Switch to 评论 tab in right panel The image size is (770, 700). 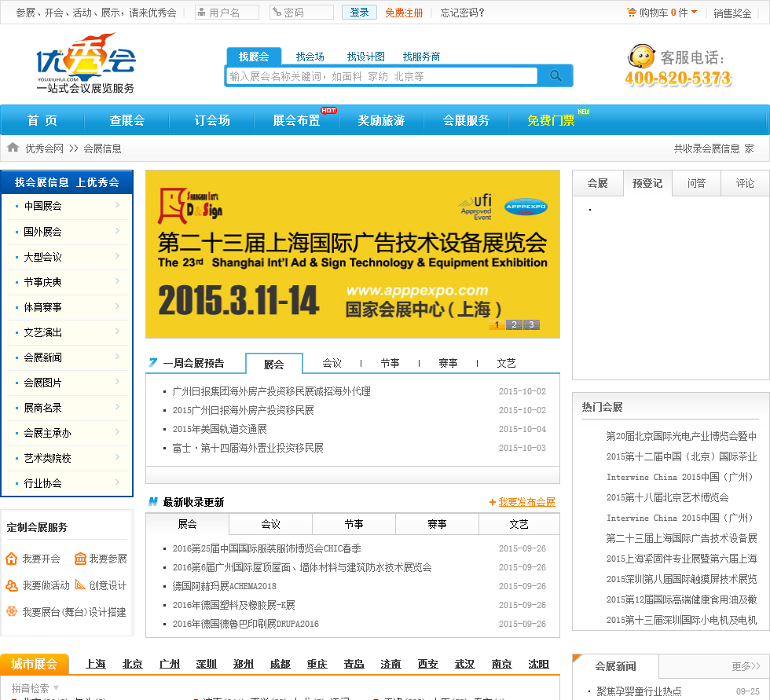[x=745, y=183]
